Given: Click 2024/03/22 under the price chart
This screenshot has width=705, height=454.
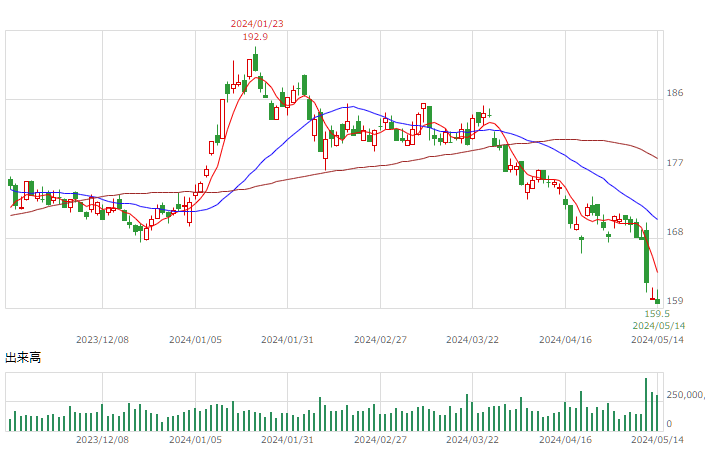Looking at the screenshot, I should click(472, 340).
